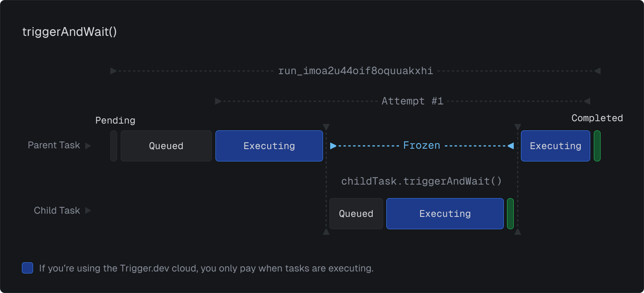This screenshot has width=644, height=293.
Task: Select the child task Queued block
Action: coord(356,214)
